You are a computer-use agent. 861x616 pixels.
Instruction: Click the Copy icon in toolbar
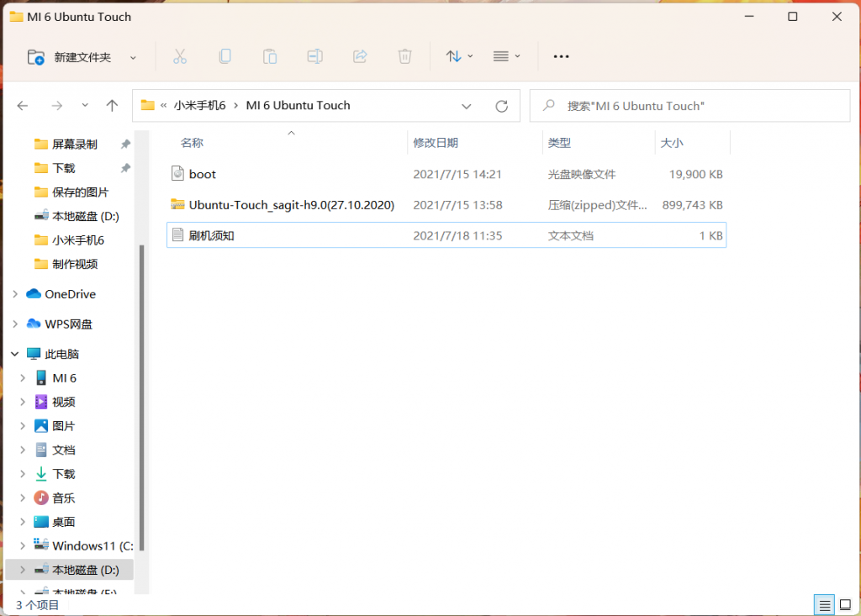[x=224, y=56]
